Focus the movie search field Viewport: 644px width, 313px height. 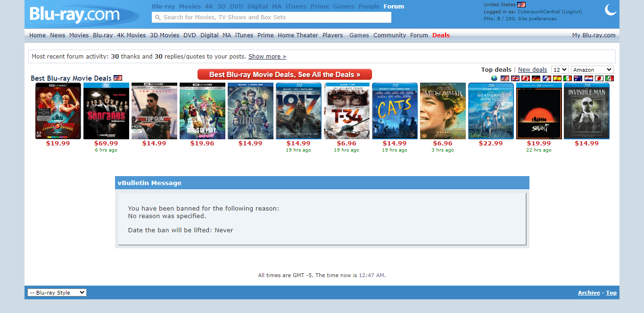(272, 17)
